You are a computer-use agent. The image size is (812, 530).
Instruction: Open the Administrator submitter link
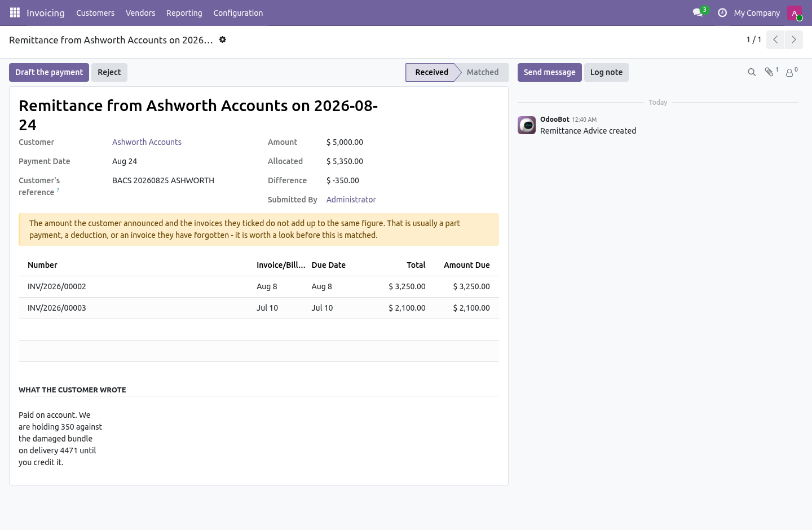pyautogui.click(x=351, y=200)
